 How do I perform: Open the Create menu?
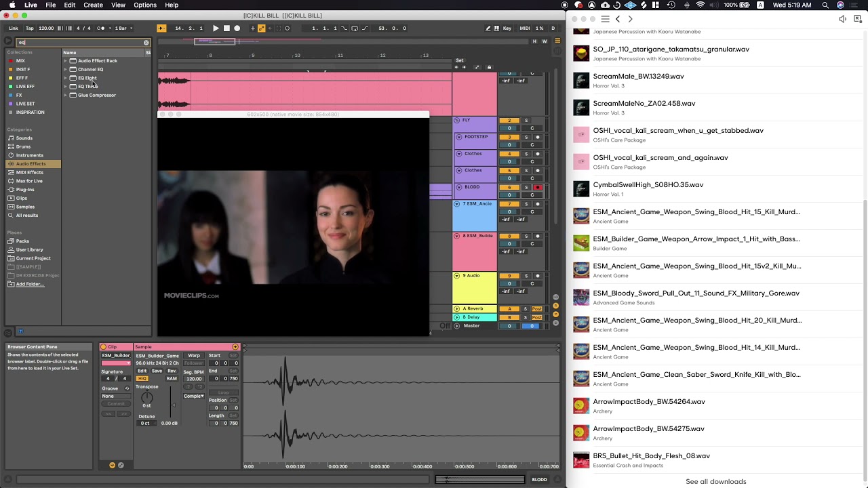pyautogui.click(x=93, y=5)
